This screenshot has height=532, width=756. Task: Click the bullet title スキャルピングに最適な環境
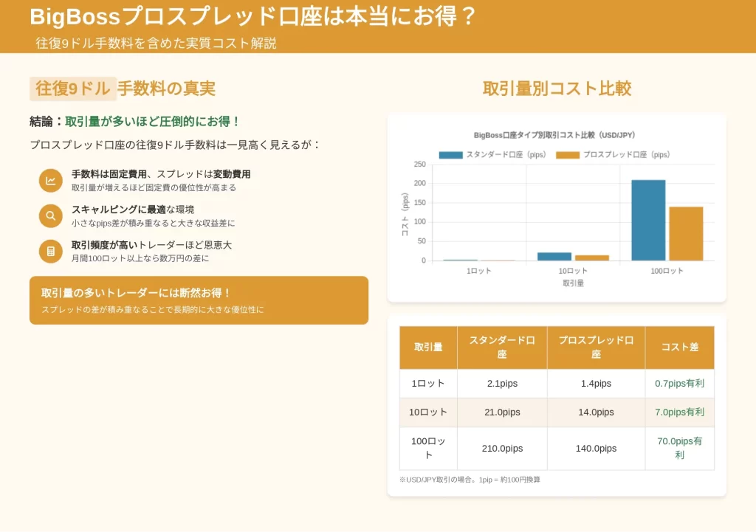133,209
